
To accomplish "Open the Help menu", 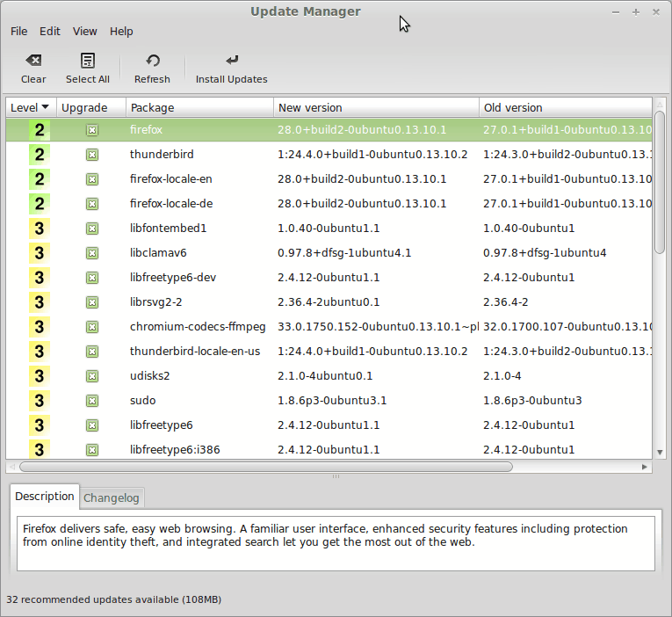I will (121, 32).
